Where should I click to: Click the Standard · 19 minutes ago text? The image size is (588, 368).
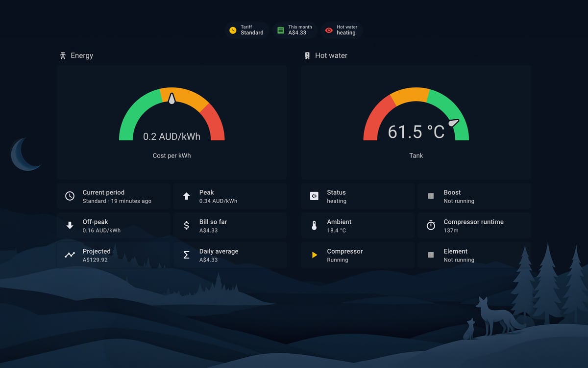pos(117,201)
